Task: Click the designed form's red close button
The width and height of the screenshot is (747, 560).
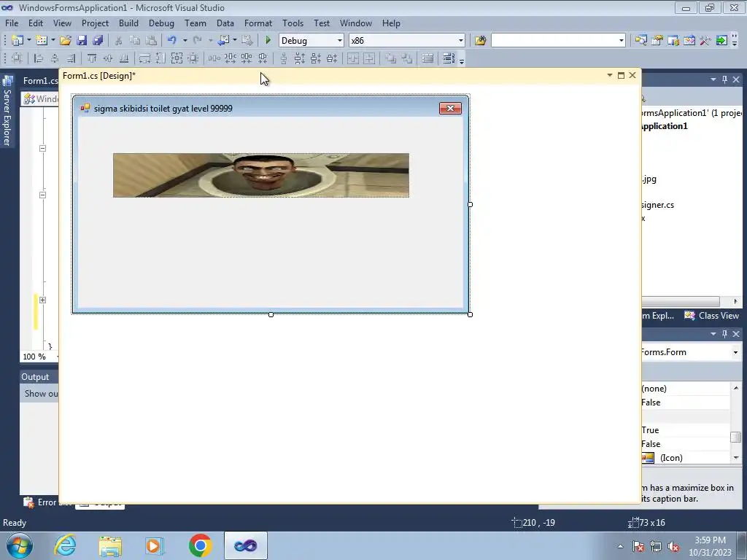Action: [450, 108]
